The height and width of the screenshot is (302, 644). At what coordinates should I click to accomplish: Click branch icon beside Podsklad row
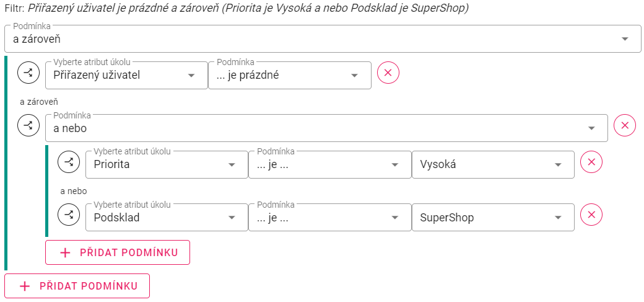tap(69, 215)
